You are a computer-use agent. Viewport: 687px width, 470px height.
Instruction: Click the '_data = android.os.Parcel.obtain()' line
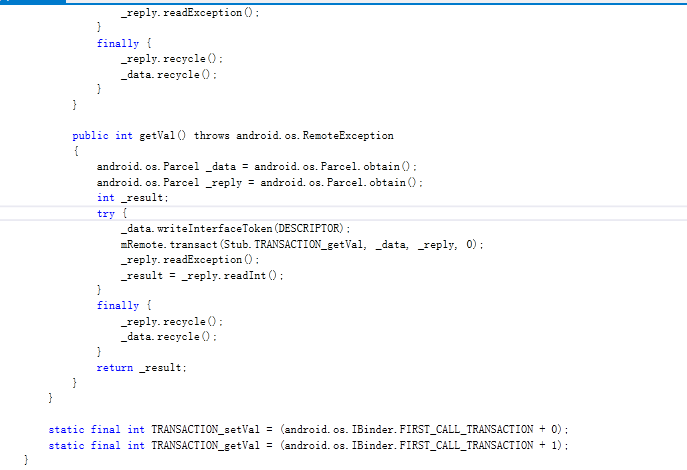(257, 166)
